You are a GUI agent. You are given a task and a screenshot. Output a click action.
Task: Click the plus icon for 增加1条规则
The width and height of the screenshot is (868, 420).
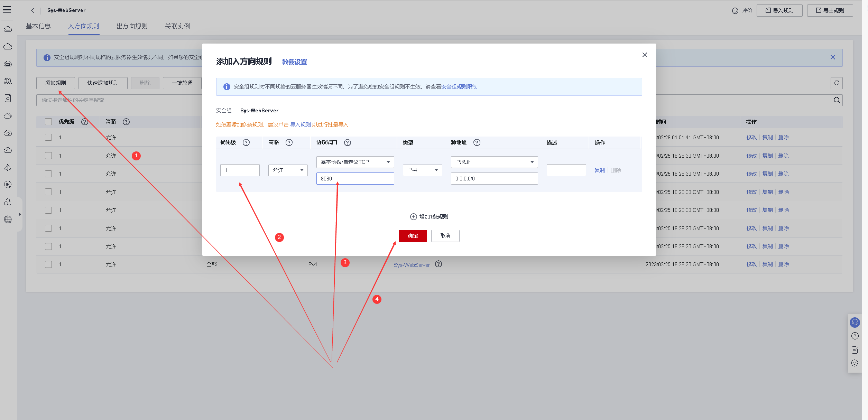click(x=413, y=217)
